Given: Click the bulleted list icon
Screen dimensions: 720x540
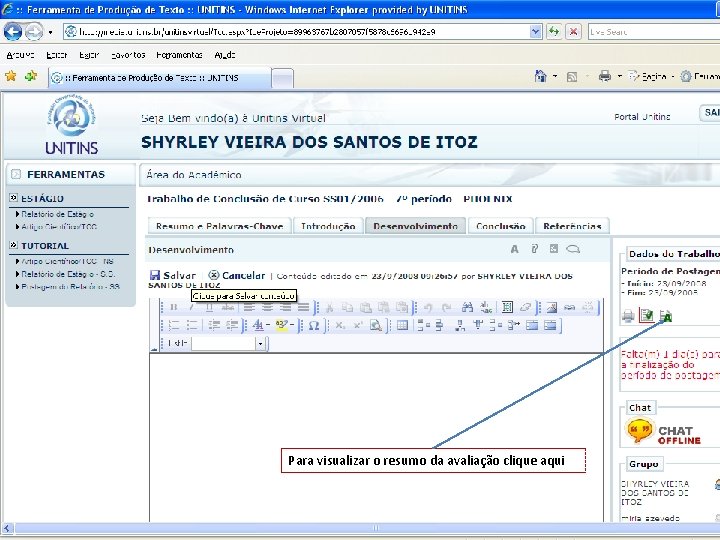Looking at the screenshot, I should pyautogui.click(x=191, y=326).
